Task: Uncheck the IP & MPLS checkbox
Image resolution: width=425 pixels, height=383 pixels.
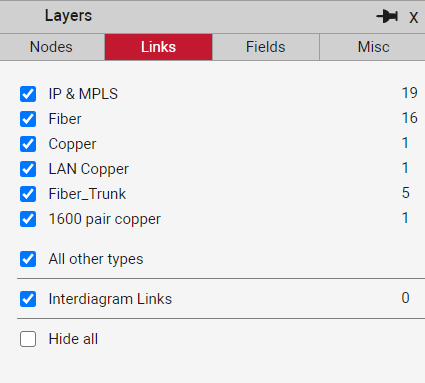Action: [28, 94]
